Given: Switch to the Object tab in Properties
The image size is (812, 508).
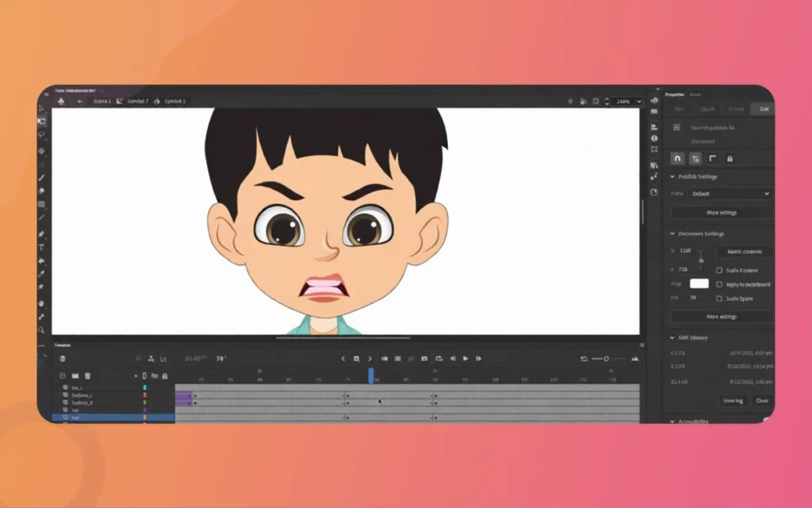Looking at the screenshot, I should (x=707, y=109).
